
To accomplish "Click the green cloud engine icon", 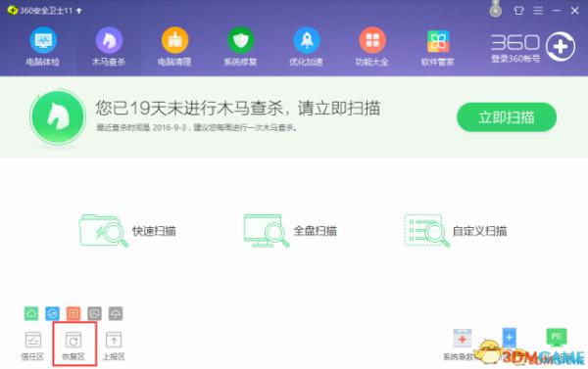I will tap(31, 313).
